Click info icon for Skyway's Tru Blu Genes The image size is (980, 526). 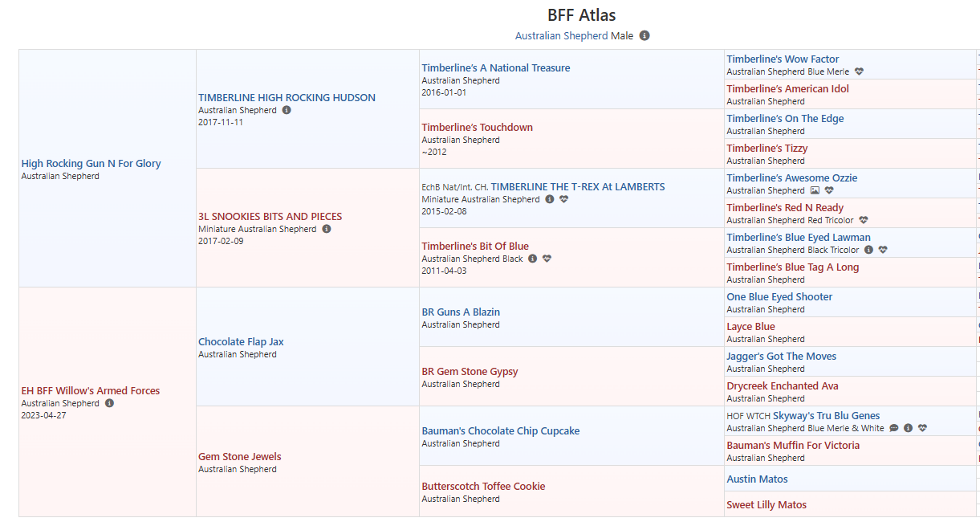tap(908, 428)
